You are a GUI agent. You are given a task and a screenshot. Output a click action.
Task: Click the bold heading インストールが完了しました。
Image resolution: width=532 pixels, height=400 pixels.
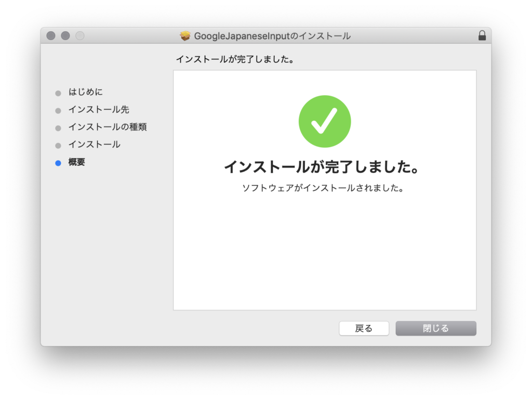(x=322, y=167)
